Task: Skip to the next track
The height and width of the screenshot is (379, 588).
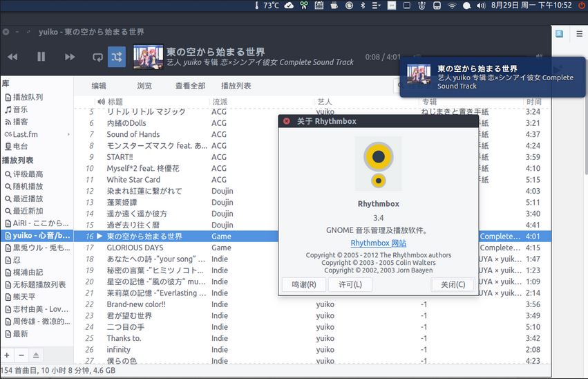Action: pyautogui.click(x=70, y=57)
